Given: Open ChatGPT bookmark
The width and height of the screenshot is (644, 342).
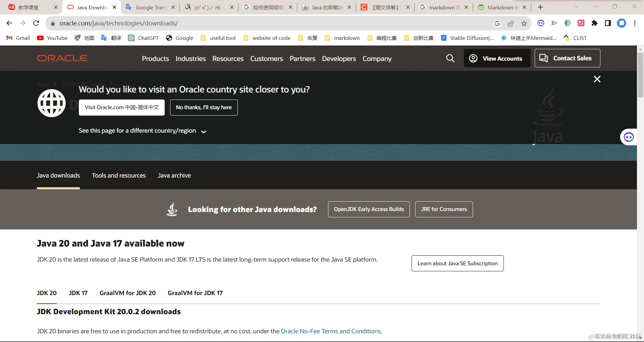Looking at the screenshot, I should coord(144,38).
